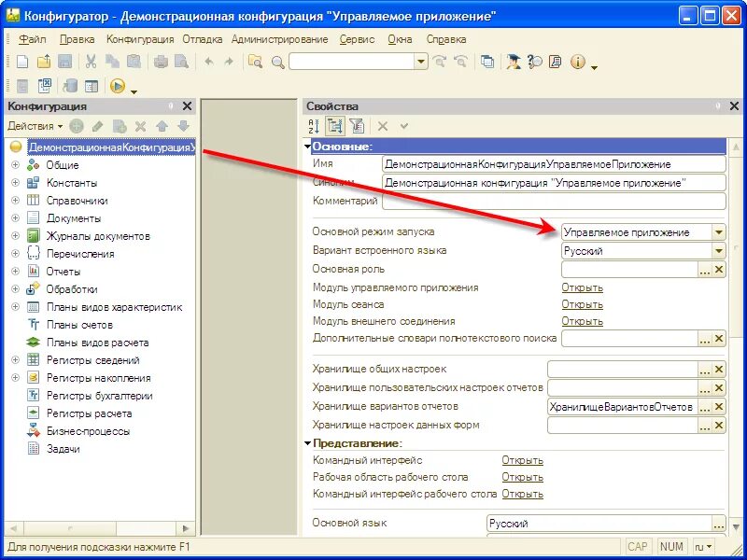This screenshot has width=747, height=560.
Task: Click the move down arrow in Конфигурация panel
Action: tap(183, 126)
